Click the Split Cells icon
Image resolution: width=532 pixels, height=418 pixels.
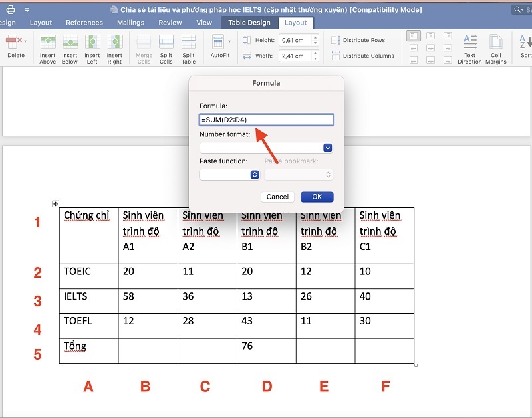point(166,44)
